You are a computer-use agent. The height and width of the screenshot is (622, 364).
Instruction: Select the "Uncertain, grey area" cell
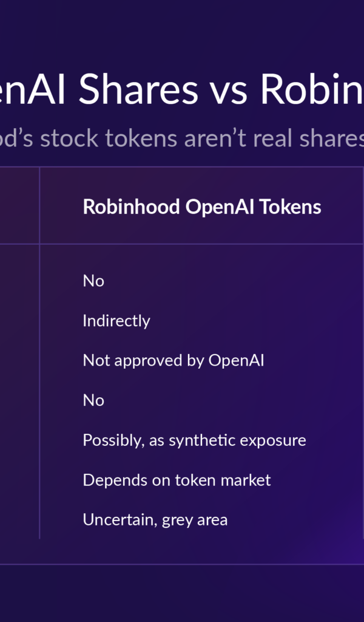tap(155, 520)
